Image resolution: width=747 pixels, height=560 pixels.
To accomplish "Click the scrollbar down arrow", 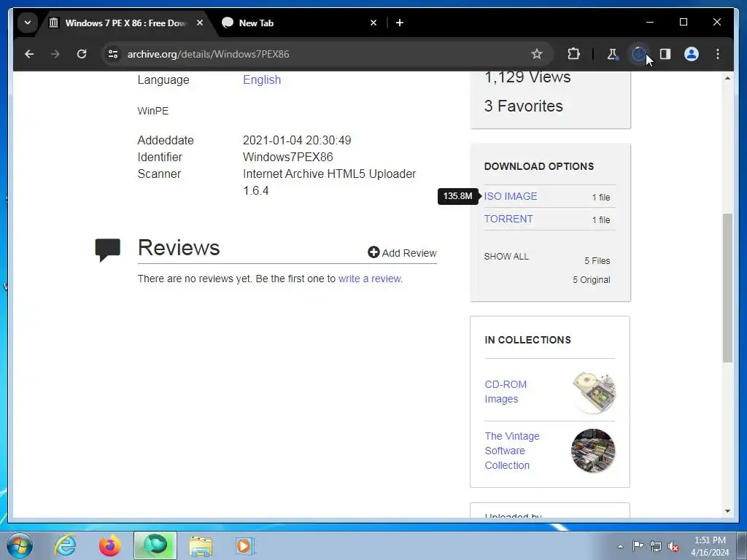I will coord(727,511).
